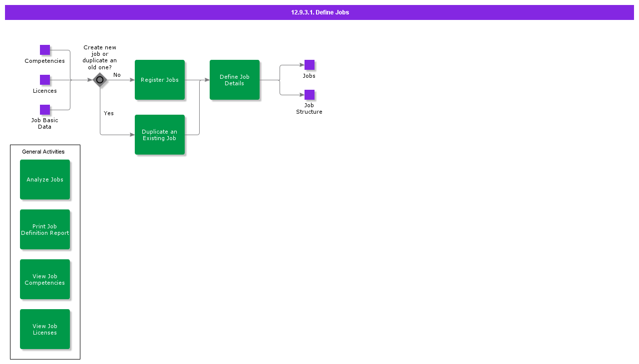This screenshot has width=639, height=364.
Task: Click the General Activities heading text
Action: click(43, 152)
